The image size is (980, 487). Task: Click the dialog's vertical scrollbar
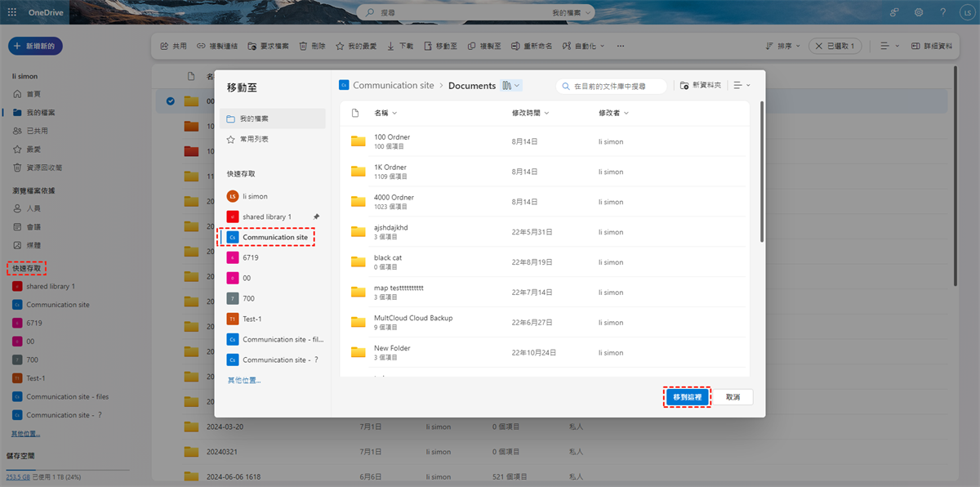pyautogui.click(x=762, y=172)
